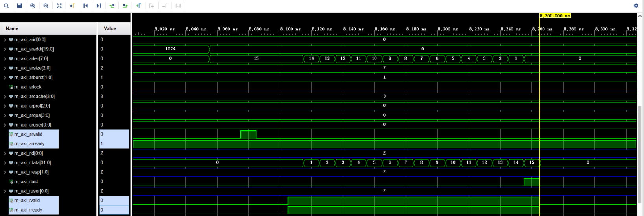This screenshot has width=644, height=216.
Task: Select the m_axi_rready signal
Action: tap(28, 210)
